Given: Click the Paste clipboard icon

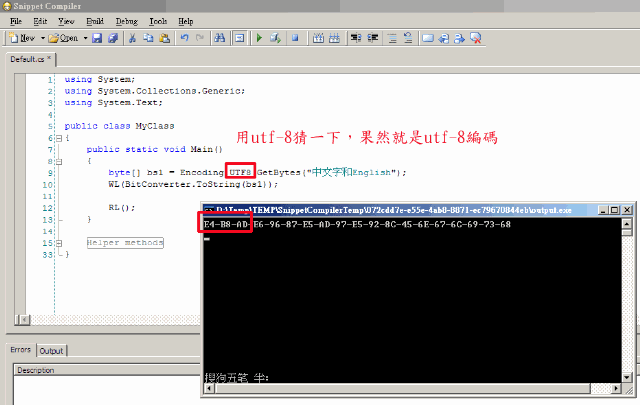Looking at the screenshot, I should [163, 38].
